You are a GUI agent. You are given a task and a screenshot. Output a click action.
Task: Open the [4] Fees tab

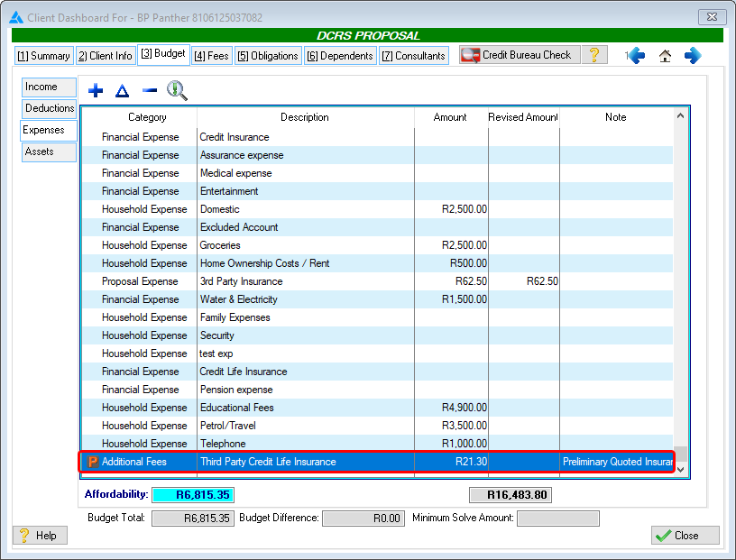[211, 56]
